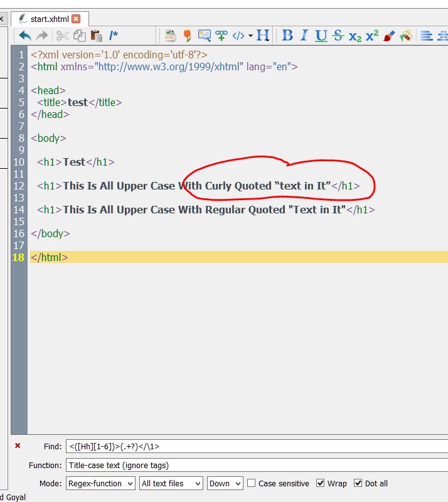Insert tag using the </> icon
Viewport: 448px width, 502px height.
tap(238, 36)
